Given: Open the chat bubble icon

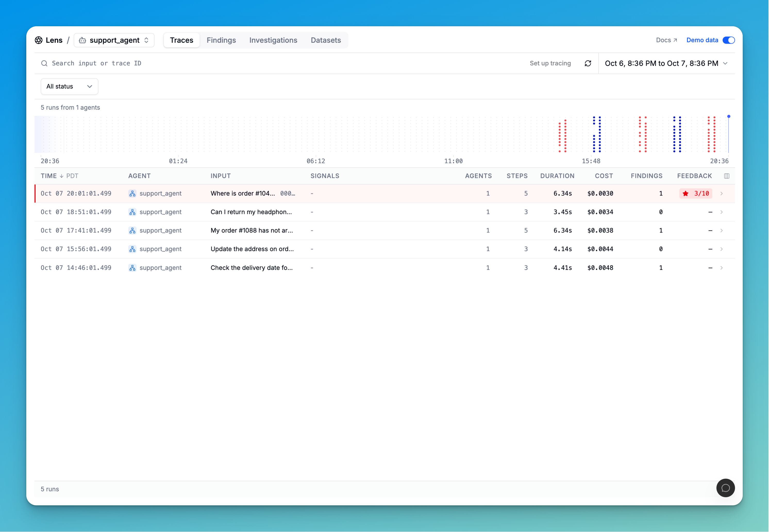Looking at the screenshot, I should tap(725, 488).
